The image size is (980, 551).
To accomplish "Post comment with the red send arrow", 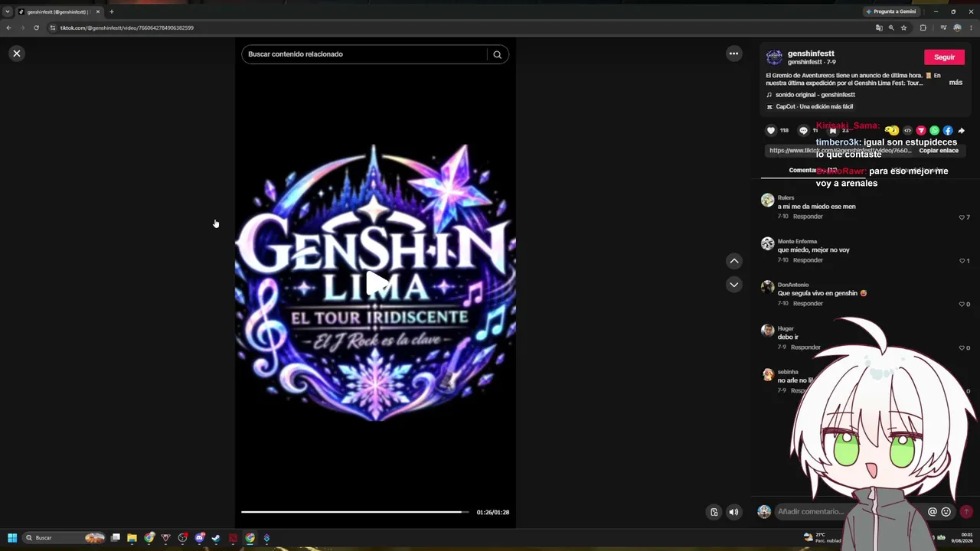I will point(966,512).
